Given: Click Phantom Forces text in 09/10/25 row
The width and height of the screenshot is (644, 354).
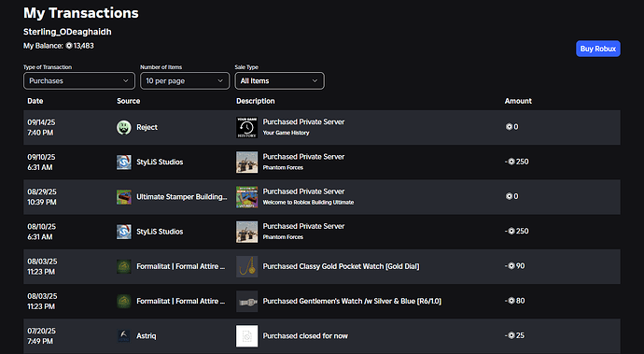Looking at the screenshot, I should tap(283, 168).
